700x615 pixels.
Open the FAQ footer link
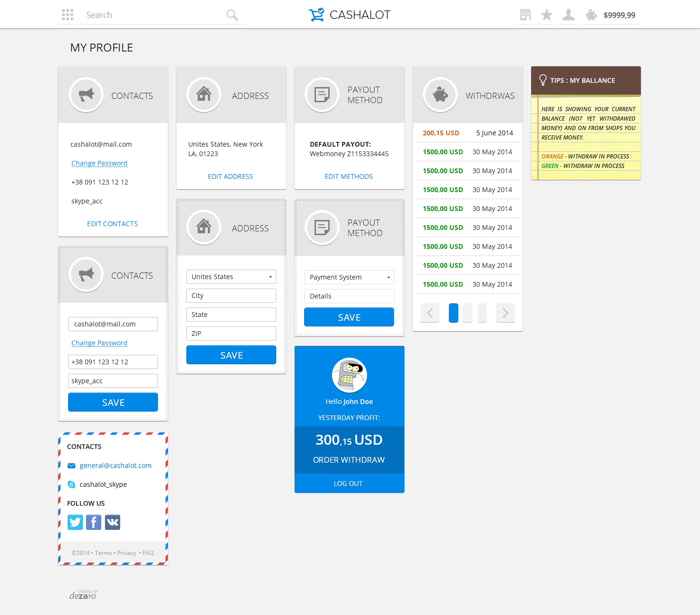tap(148, 553)
